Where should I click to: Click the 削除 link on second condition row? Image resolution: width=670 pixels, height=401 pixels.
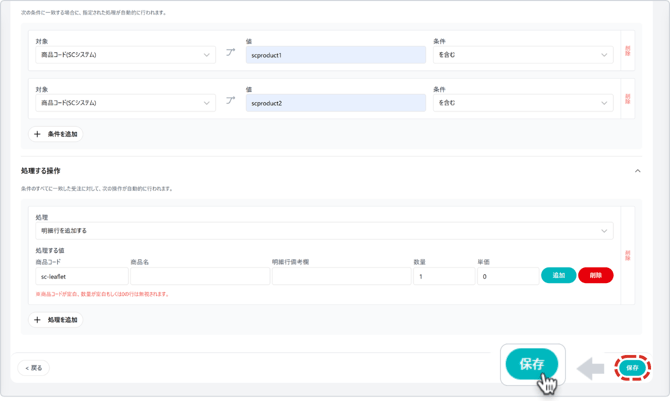pos(628,99)
